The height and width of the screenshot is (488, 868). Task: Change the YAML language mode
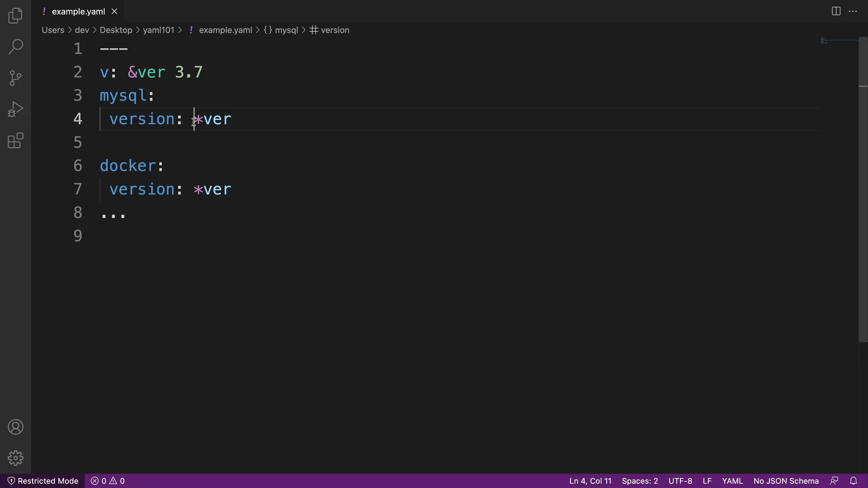tap(732, 480)
